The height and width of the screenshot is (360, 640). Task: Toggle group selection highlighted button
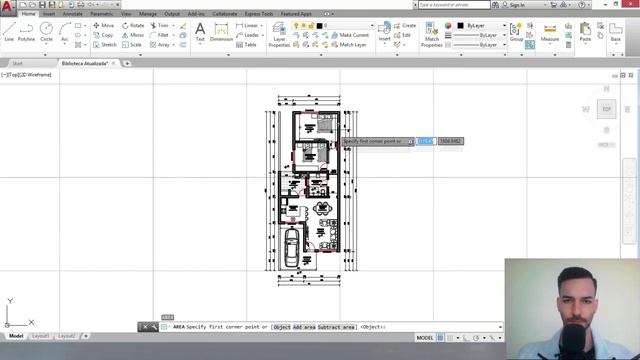pyautogui.click(x=530, y=45)
